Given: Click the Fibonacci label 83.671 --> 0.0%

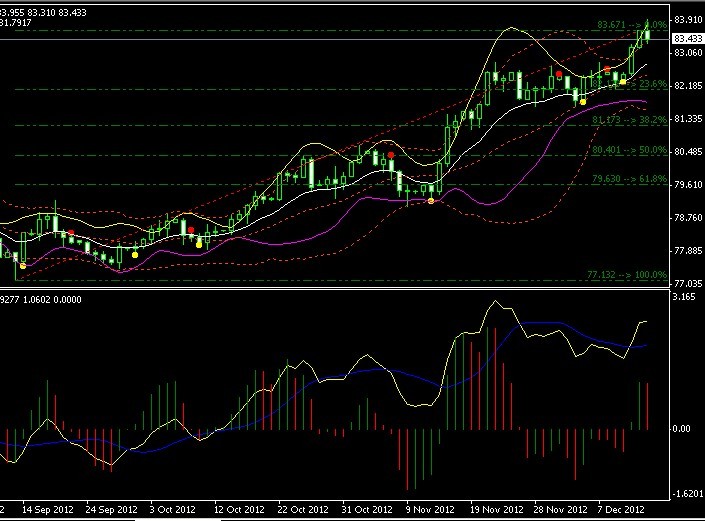Looking at the screenshot, I should [632, 25].
